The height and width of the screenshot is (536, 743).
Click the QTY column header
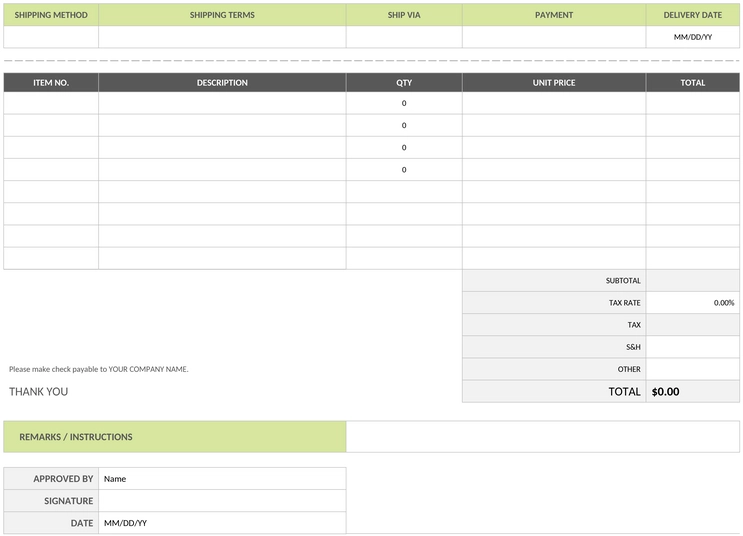[404, 82]
